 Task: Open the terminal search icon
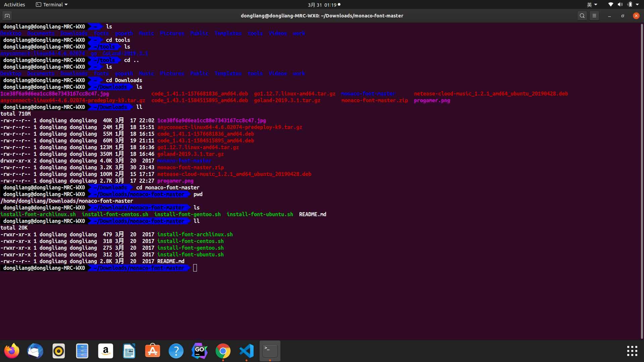pos(582,16)
